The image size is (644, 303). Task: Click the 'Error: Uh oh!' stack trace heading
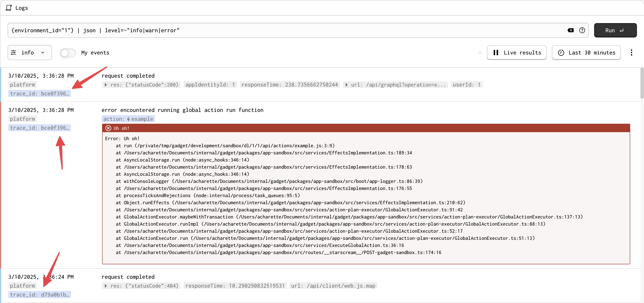(122, 139)
